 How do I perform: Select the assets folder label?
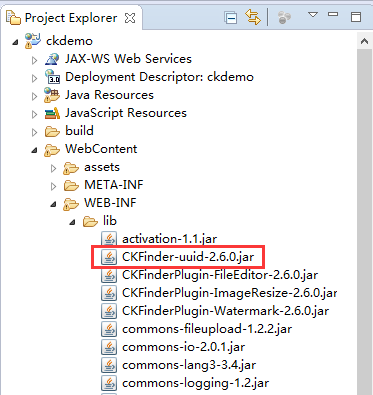[102, 167]
